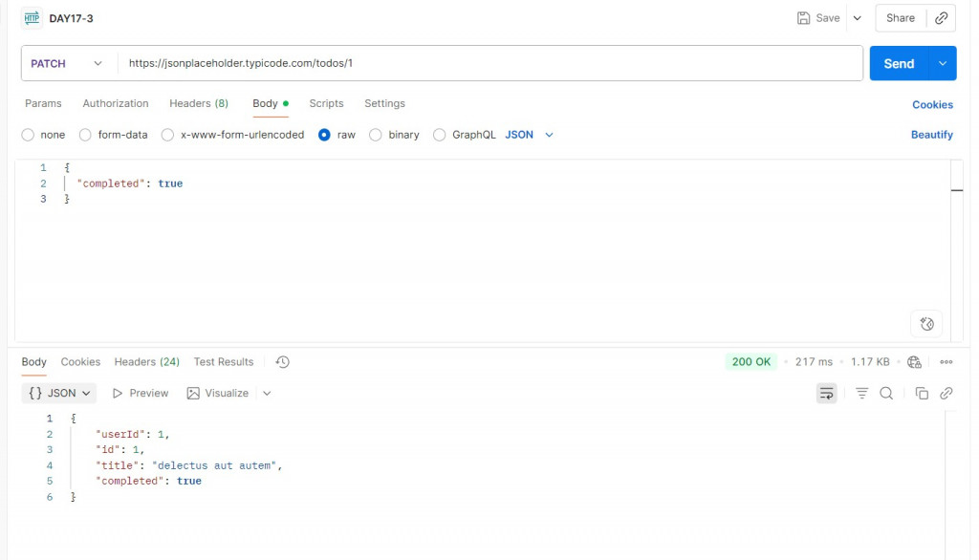Switch to the Scripts tab
Image resolution: width=979 pixels, height=560 pixels.
pyautogui.click(x=327, y=103)
